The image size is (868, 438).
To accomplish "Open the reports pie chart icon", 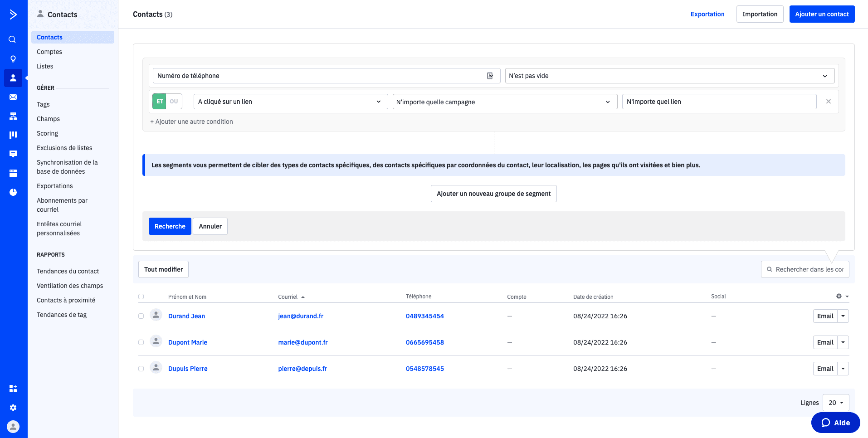I will click(13, 192).
